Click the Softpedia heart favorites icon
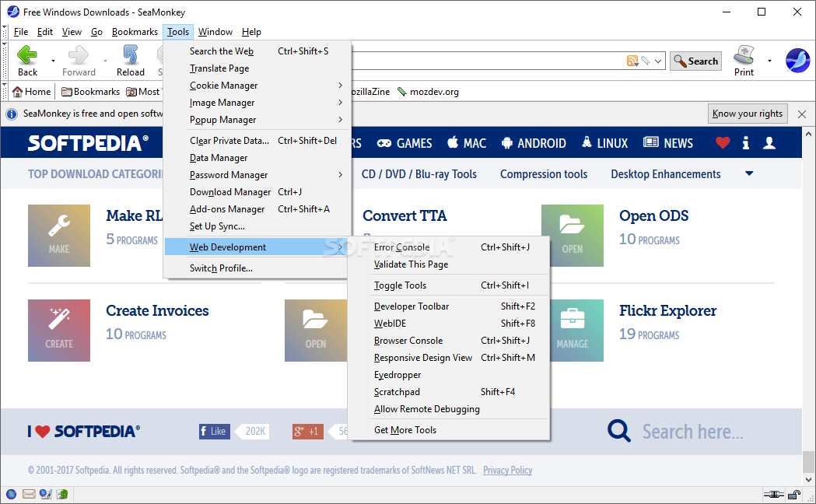Screen dimensions: 816x504 (723, 142)
